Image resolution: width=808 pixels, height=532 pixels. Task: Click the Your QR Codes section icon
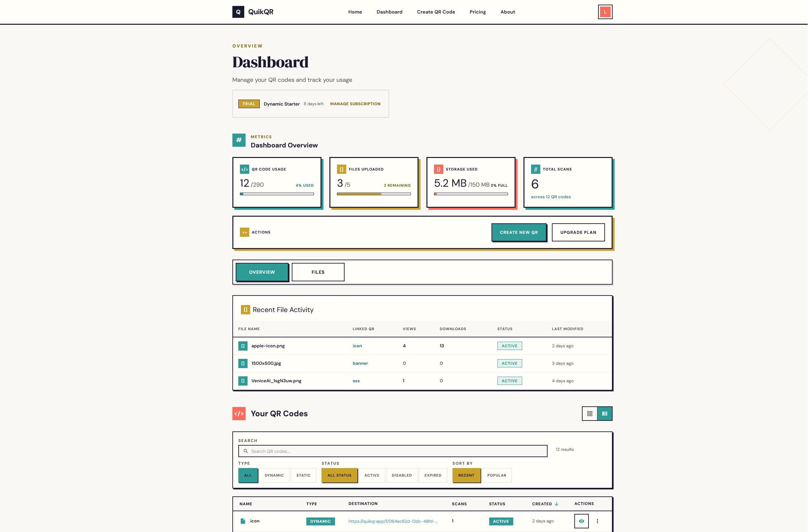point(239,414)
